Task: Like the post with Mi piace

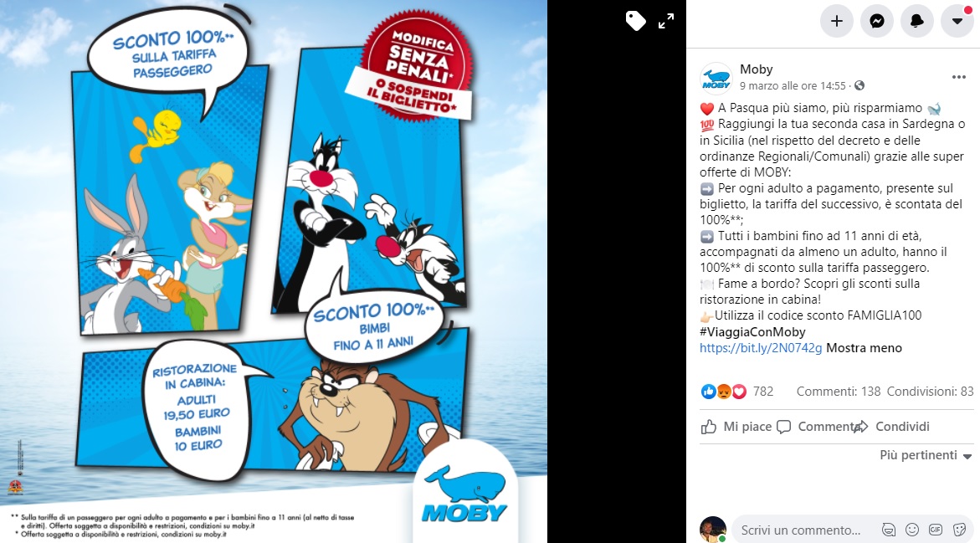Action: point(736,427)
